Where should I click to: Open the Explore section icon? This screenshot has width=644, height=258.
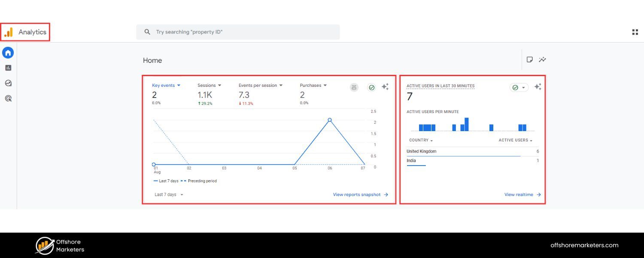click(8, 83)
